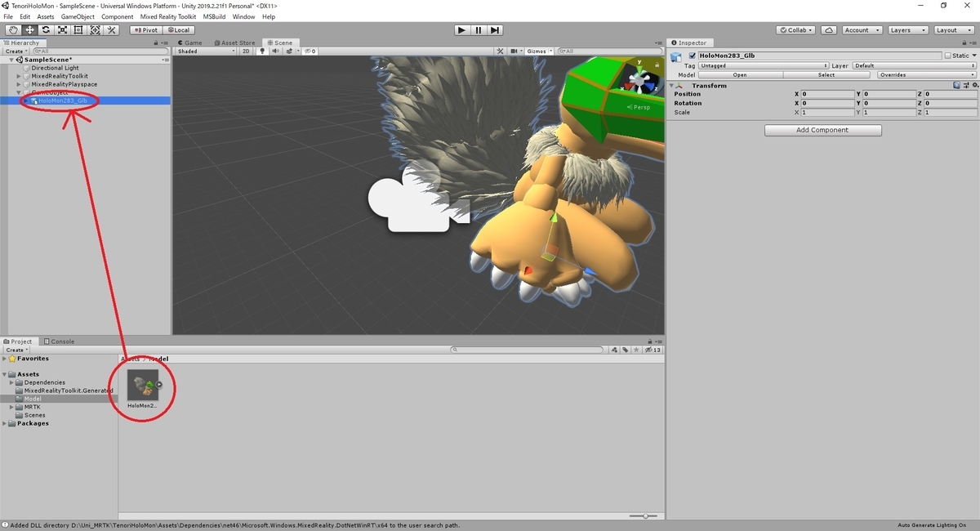980x531 pixels.
Task: Open the File menu
Action: (x=8, y=16)
